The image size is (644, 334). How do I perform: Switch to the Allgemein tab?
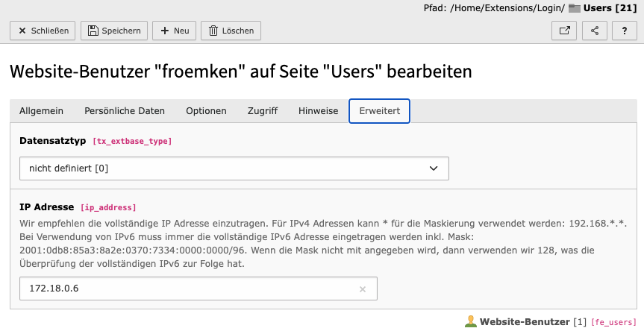point(41,111)
